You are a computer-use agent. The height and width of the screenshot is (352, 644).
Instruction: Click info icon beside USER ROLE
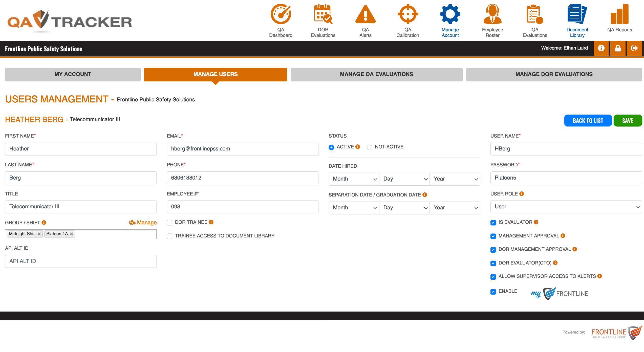click(x=522, y=194)
